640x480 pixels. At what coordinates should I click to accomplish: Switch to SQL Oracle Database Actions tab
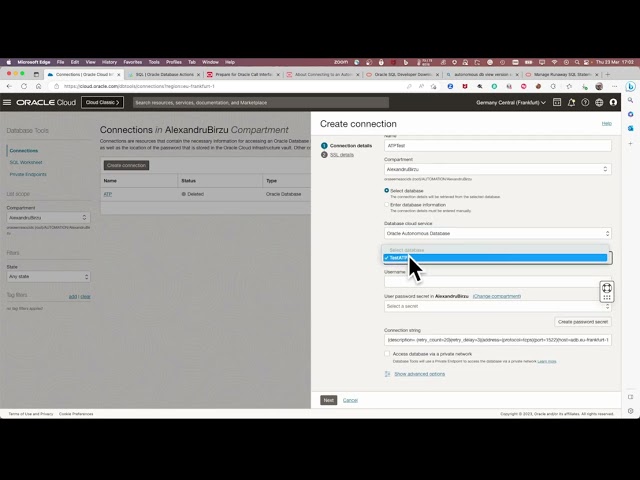(x=164, y=74)
